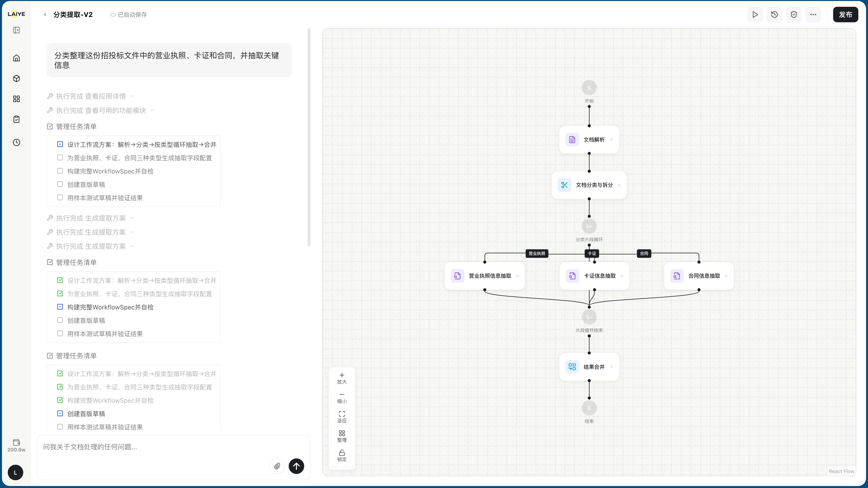868x488 pixels.
Task: Toggle in-progress 创建首版草稿 box in third list
Action: click(60, 414)
